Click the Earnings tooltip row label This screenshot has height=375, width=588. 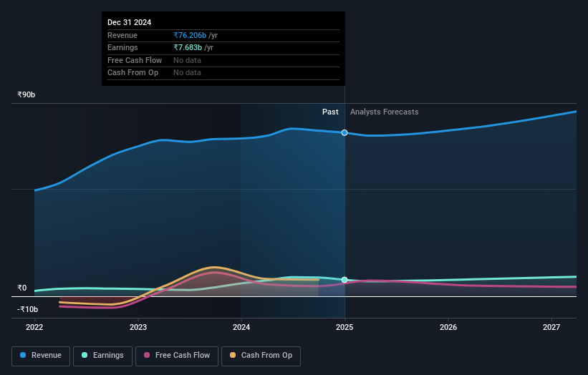122,47
